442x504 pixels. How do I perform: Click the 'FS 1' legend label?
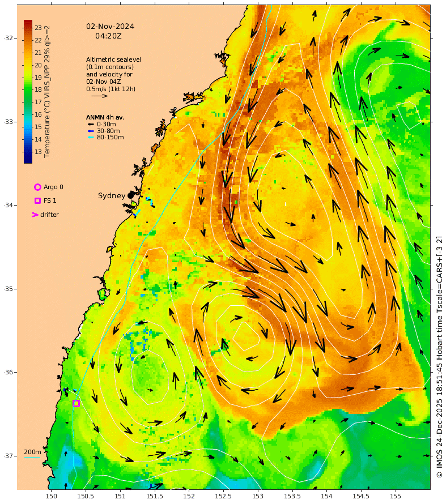pos(50,200)
